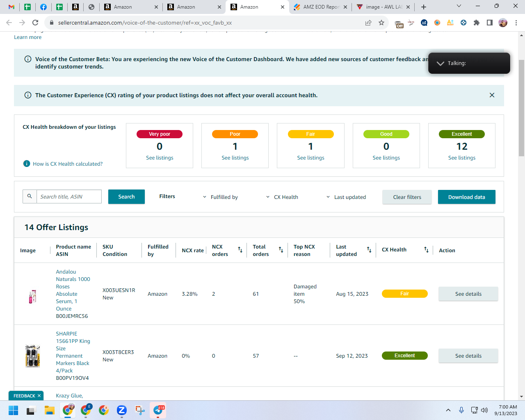Bookmark this page with the star icon

(381, 23)
